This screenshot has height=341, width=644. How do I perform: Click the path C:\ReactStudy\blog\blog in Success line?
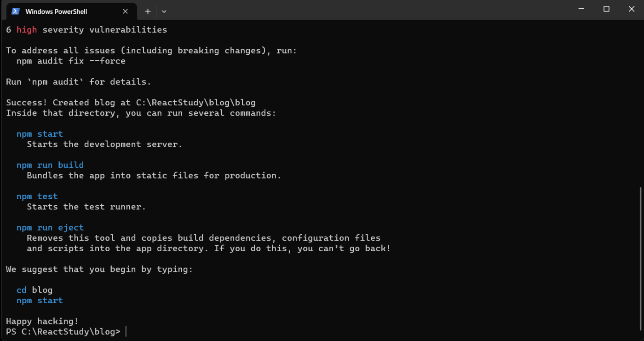tap(195, 103)
